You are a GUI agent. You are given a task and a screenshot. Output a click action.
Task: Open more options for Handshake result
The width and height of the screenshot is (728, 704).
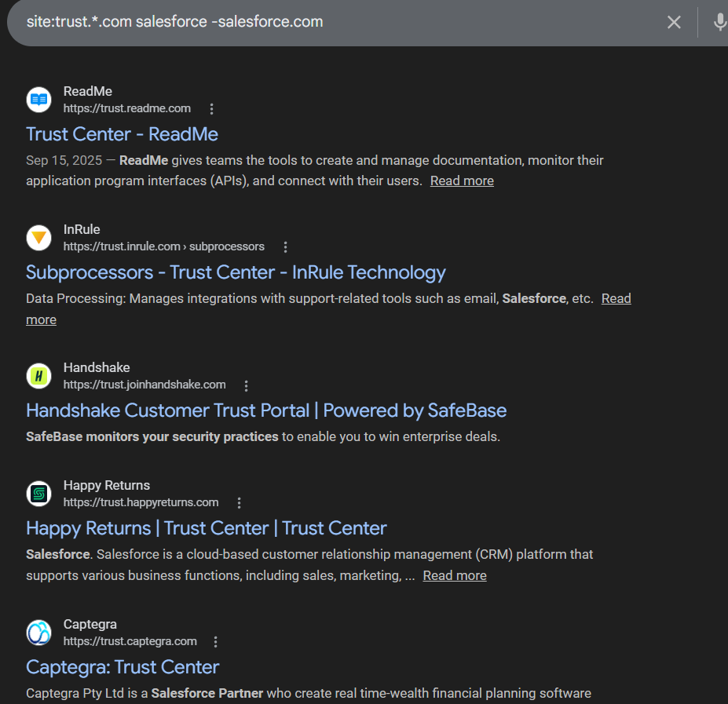point(246,385)
